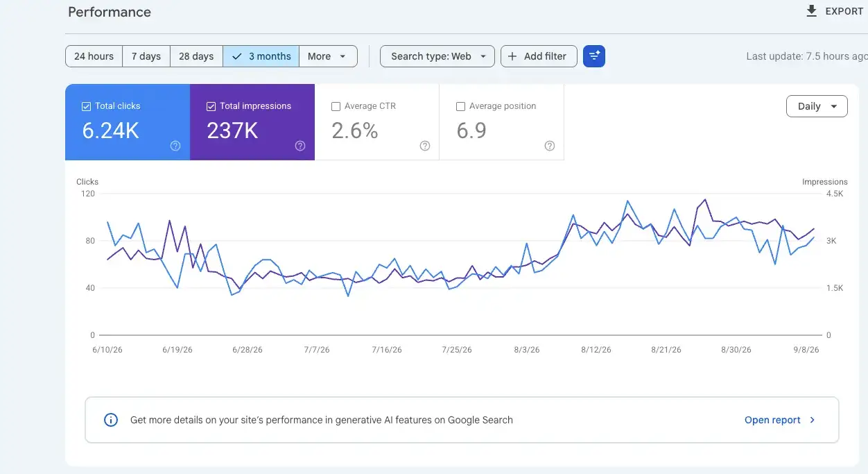This screenshot has width=868, height=474.
Task: Open the Daily granularity dropdown
Action: click(x=817, y=106)
